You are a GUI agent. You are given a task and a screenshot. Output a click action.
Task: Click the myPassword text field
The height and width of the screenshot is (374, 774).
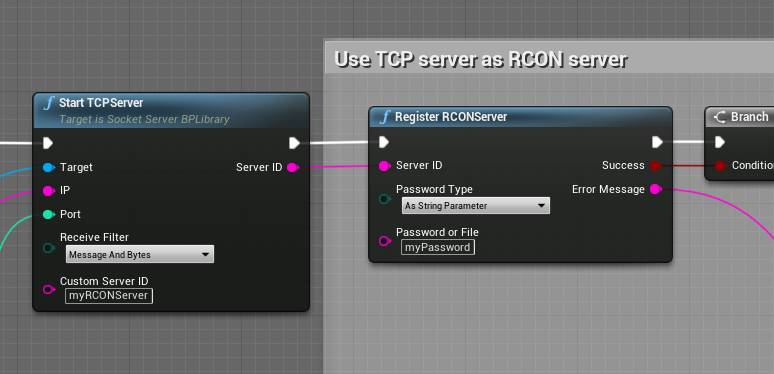(438, 247)
